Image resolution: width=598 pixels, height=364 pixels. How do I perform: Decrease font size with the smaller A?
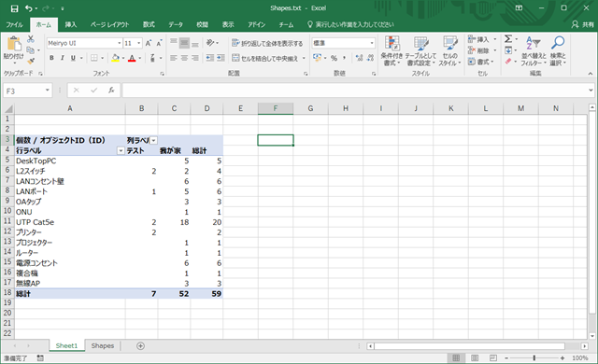pos(159,43)
